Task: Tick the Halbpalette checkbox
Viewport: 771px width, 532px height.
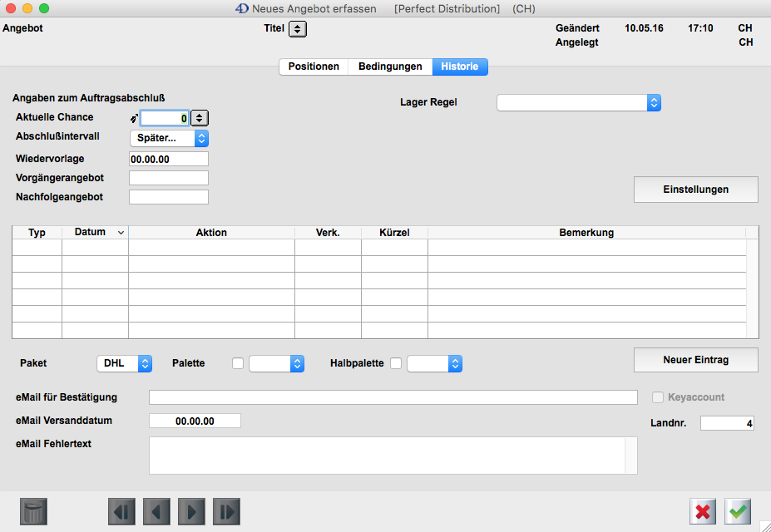Action: click(x=396, y=363)
